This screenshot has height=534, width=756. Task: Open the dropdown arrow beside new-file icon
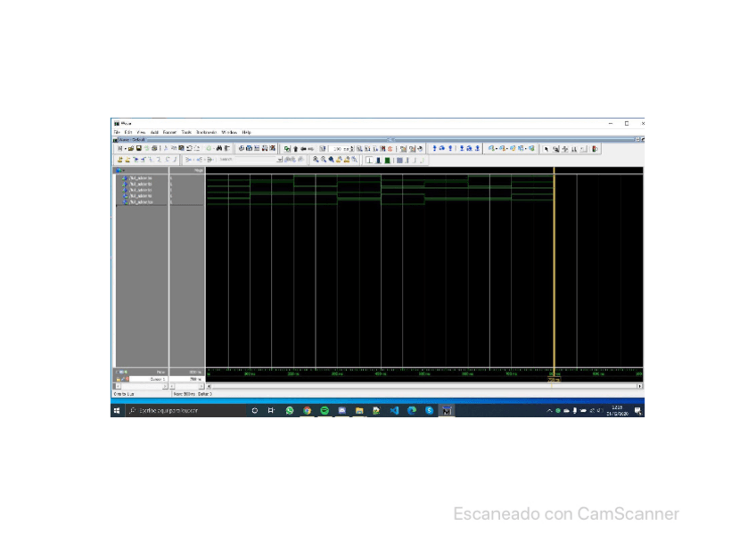click(x=126, y=149)
